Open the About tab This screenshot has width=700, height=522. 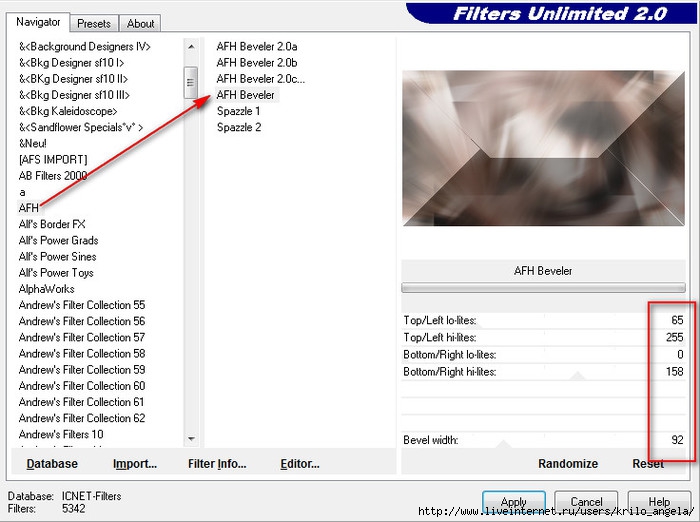[140, 24]
